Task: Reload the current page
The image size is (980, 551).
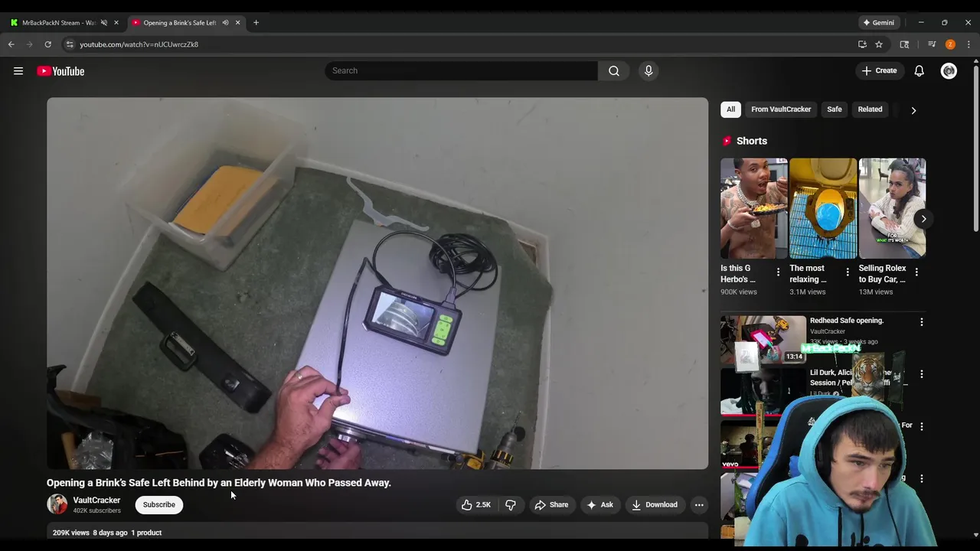Action: 47,44
